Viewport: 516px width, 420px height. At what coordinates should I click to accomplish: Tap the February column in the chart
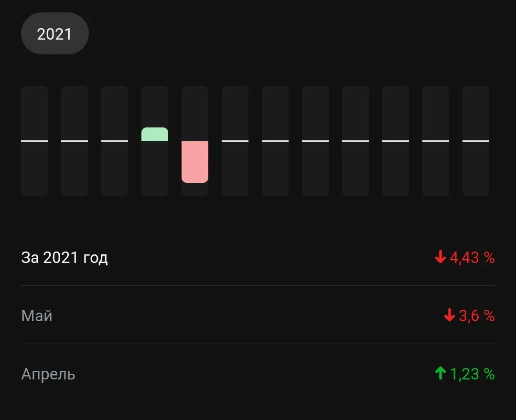pyautogui.click(x=75, y=141)
